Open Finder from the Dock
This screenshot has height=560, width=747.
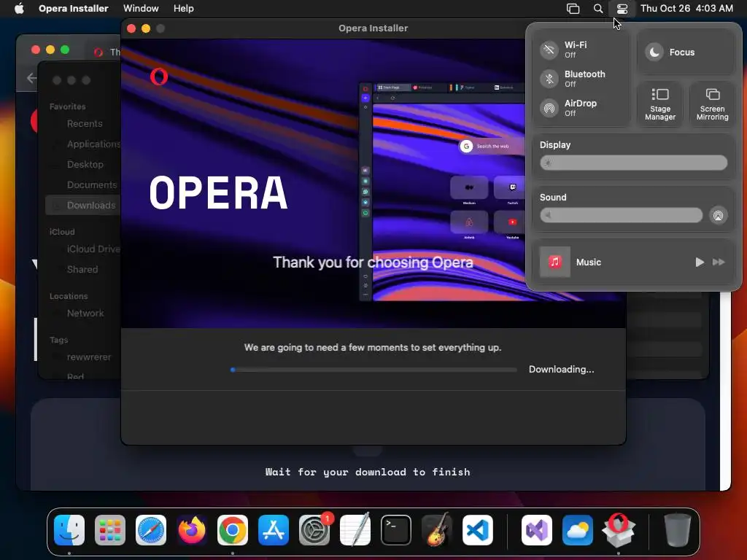tap(69, 530)
